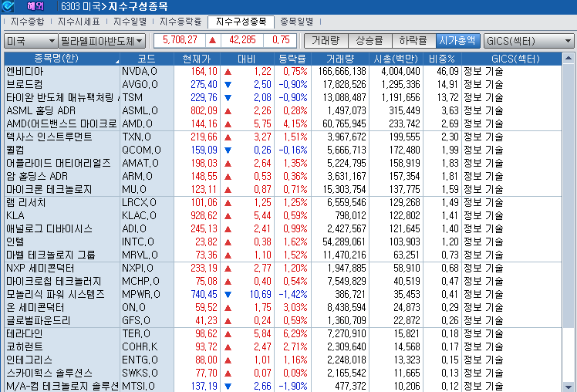The height and width of the screenshot is (392, 577).
Task: Click the 대비 column header
Action: (x=247, y=59)
